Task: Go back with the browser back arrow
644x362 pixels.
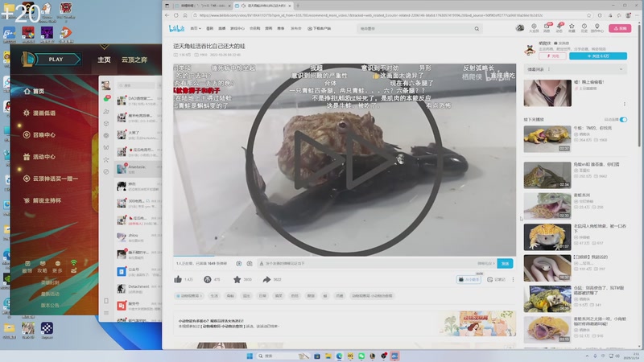Action: click(167, 15)
